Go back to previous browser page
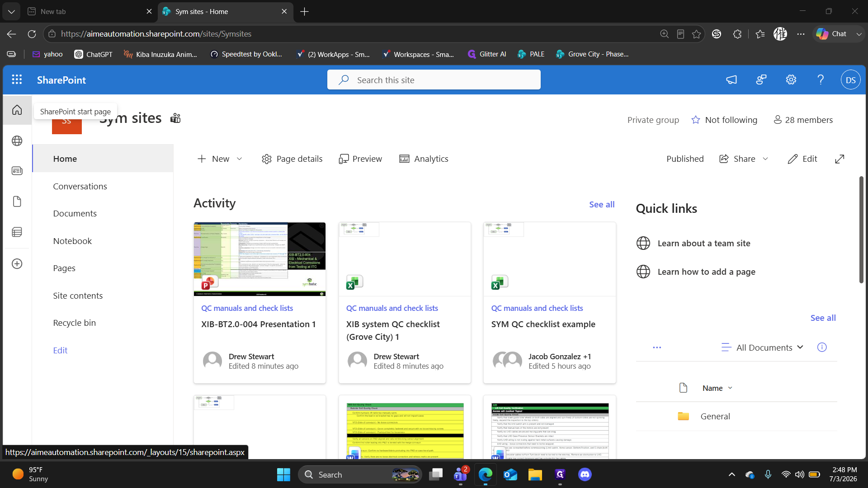This screenshot has width=868, height=488. (x=11, y=34)
